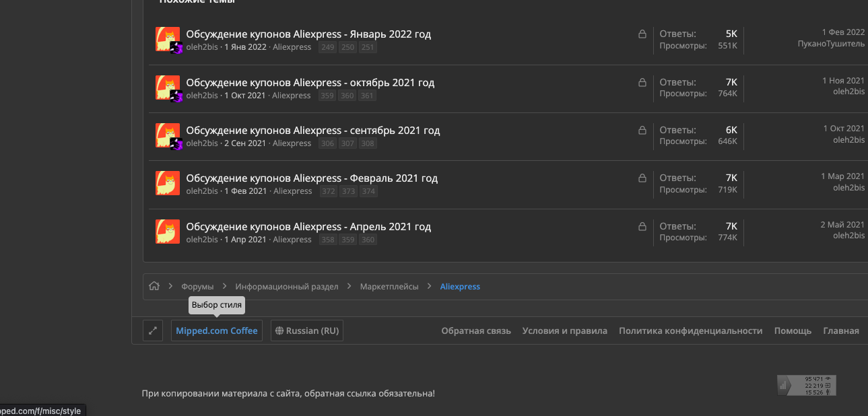Open last poster ПуканоТушитель profile

coord(831,44)
